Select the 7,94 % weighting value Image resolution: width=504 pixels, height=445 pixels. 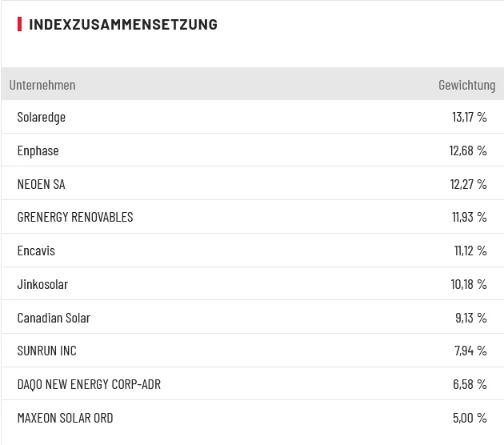tap(470, 351)
